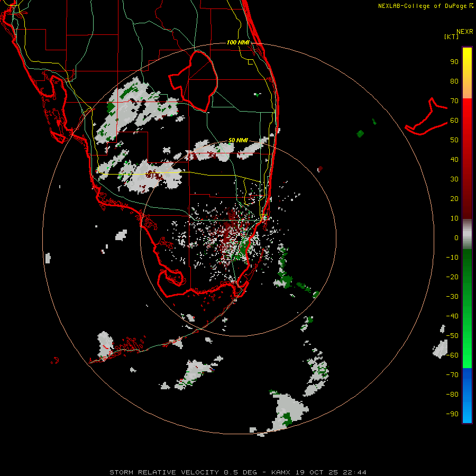The image size is (476, 476).
Task: Click the 50 NMI range ring label
Action: (x=237, y=140)
